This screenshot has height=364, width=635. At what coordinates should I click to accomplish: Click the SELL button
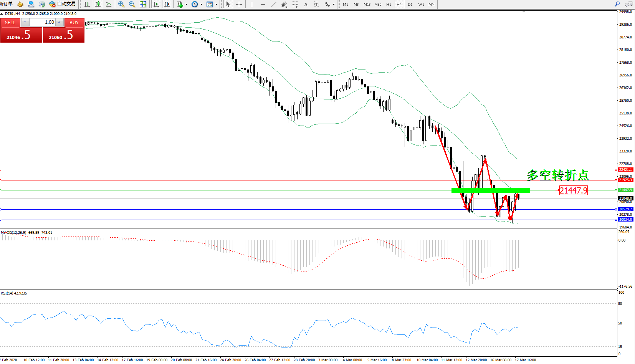pyautogui.click(x=10, y=23)
